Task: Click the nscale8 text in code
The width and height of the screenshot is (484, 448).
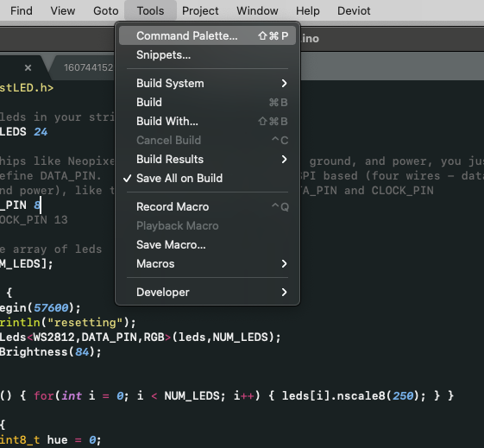Action: click(361, 396)
